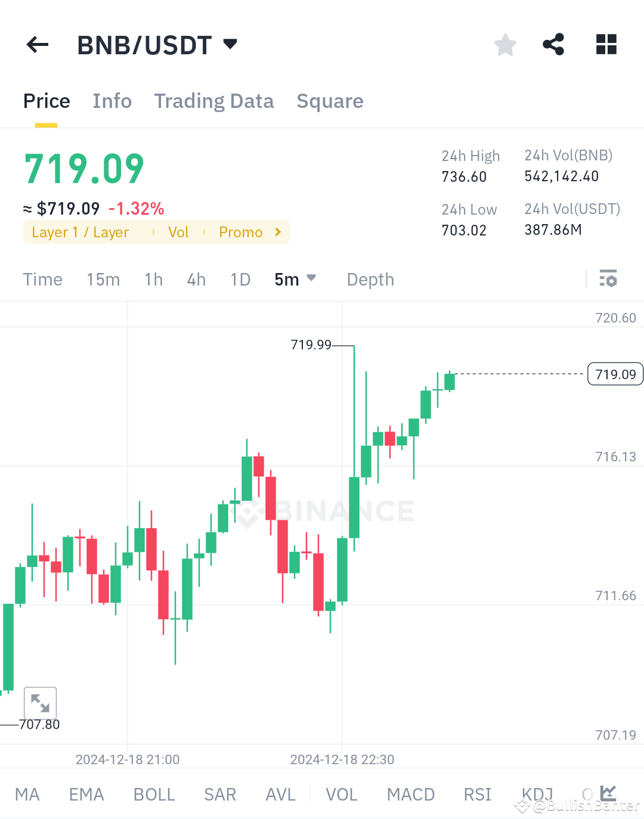The width and height of the screenshot is (644, 819).
Task: Open the Depth view
Action: pos(370,279)
